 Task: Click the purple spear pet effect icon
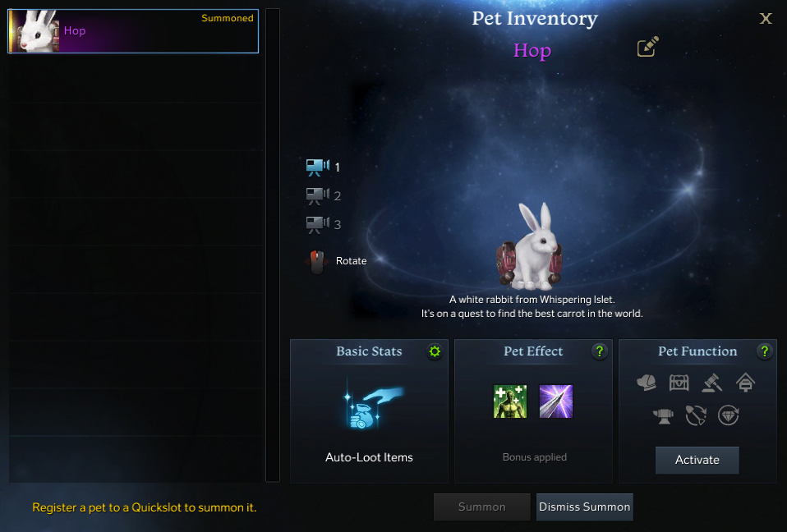tap(555, 401)
